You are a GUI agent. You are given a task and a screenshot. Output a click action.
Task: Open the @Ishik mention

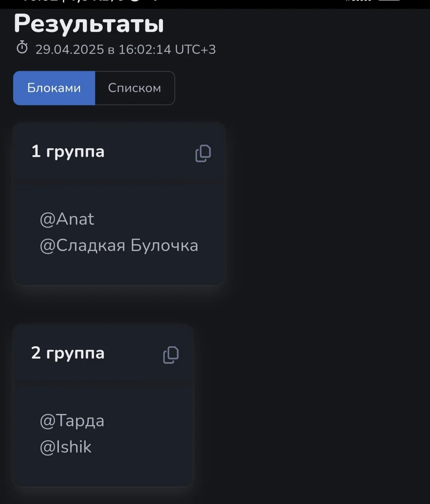66,447
